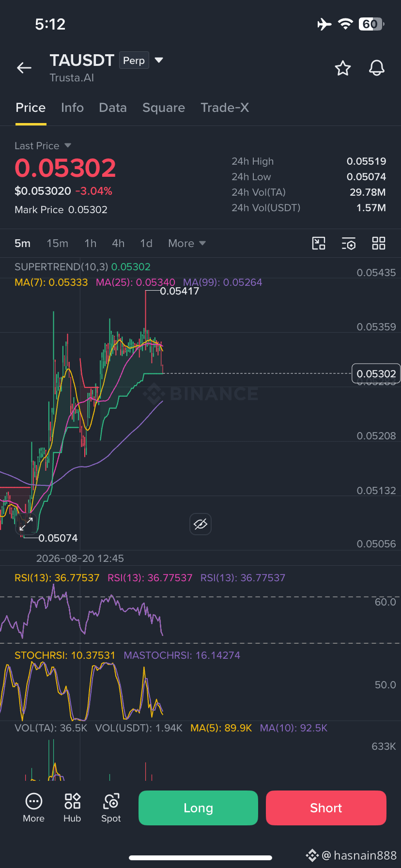Image resolution: width=401 pixels, height=868 pixels.
Task: Open the multi-chart grid layout icon
Action: (379, 243)
